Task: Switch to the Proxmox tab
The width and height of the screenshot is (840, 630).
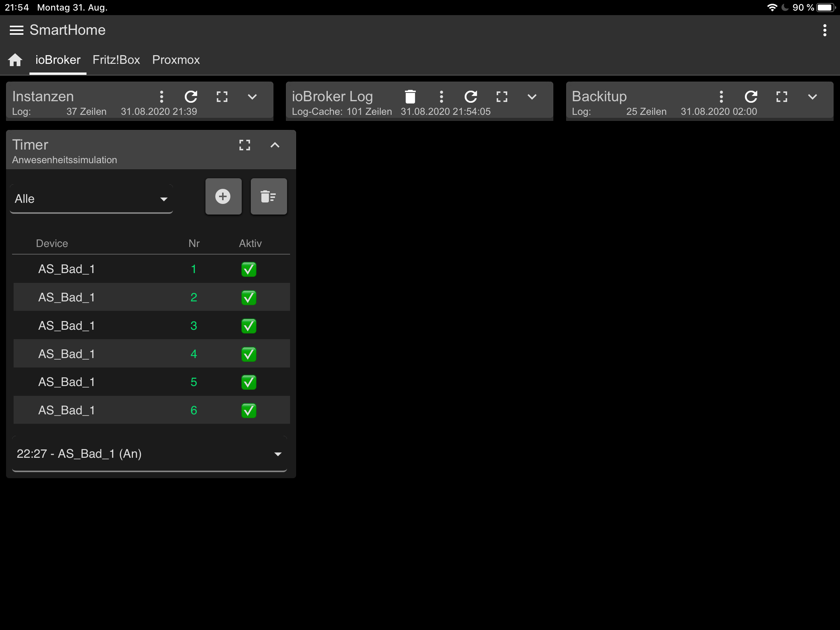Action: 176,60
